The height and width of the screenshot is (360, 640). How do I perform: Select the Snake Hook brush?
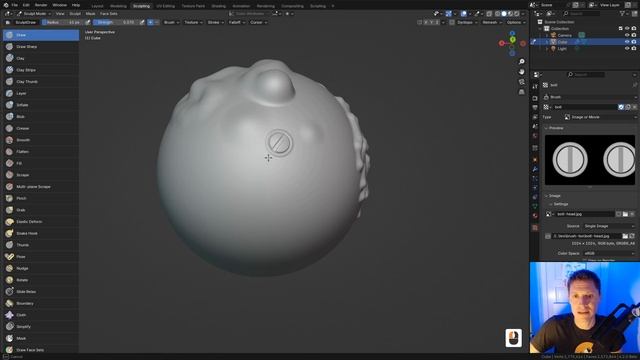pyautogui.click(x=41, y=233)
